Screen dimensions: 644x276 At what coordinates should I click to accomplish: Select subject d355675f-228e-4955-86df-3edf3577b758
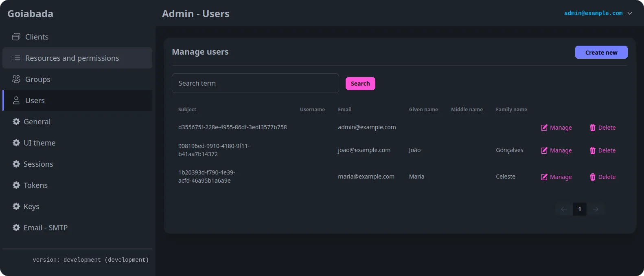(232, 127)
